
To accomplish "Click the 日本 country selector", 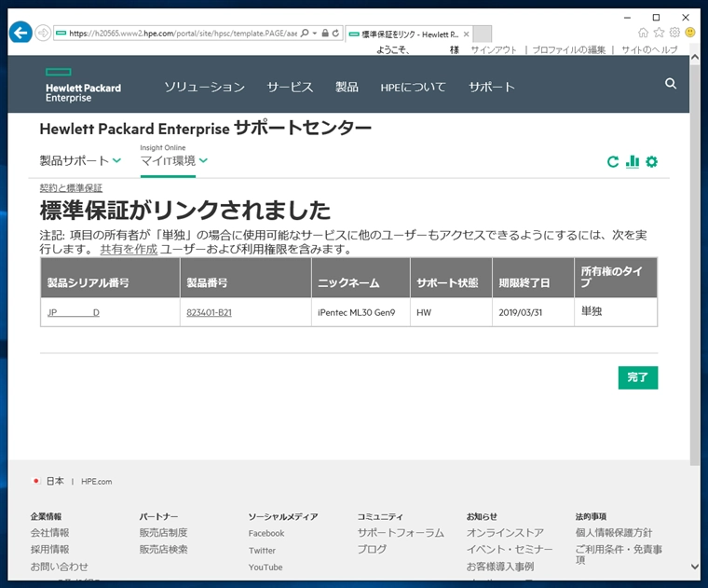I will (48, 482).
